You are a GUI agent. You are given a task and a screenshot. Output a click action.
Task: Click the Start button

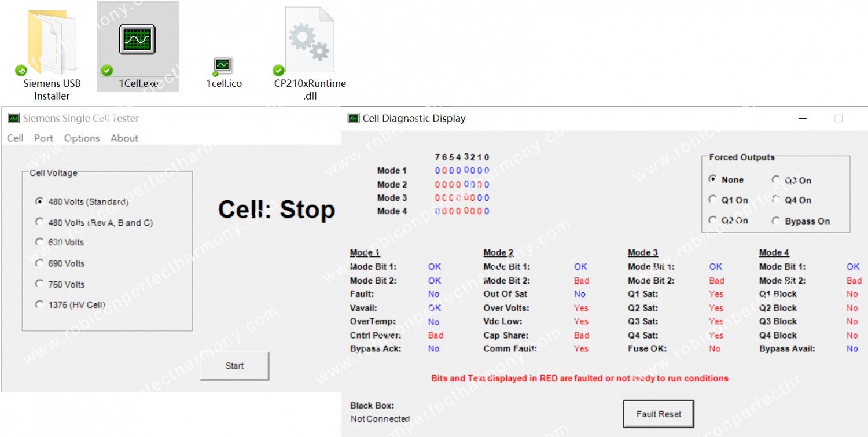[234, 366]
